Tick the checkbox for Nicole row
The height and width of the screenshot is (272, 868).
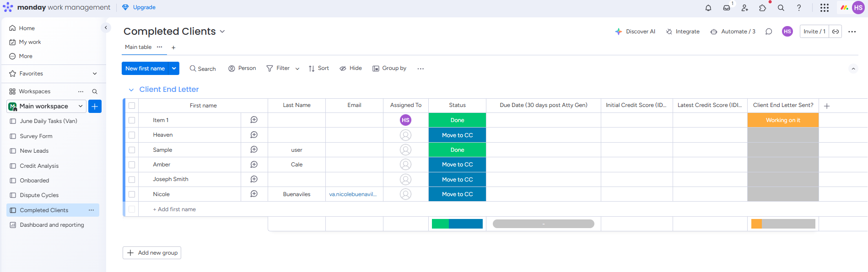(132, 194)
